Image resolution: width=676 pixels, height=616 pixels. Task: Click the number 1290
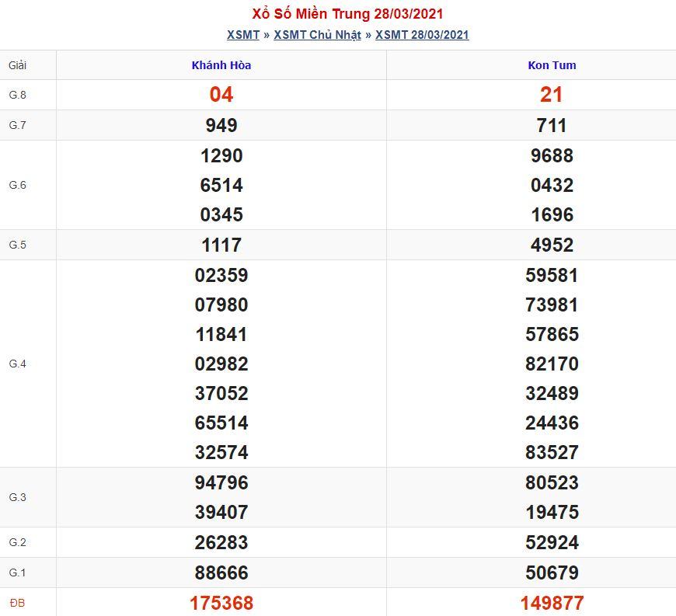pyautogui.click(x=221, y=155)
